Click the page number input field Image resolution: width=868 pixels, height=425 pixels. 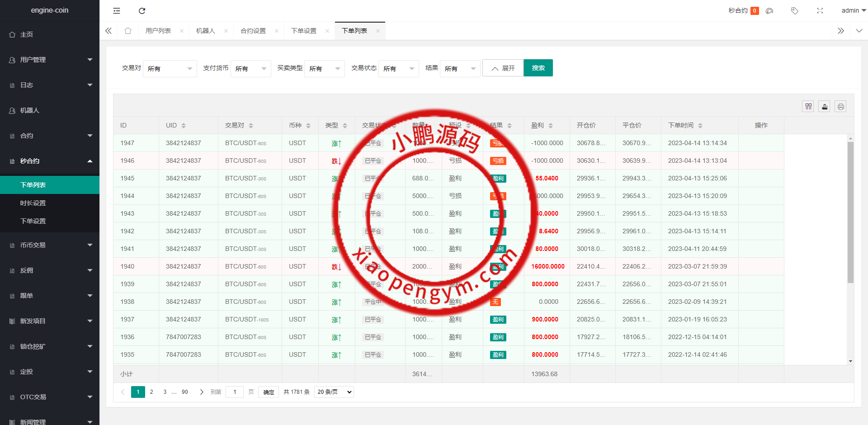point(235,392)
